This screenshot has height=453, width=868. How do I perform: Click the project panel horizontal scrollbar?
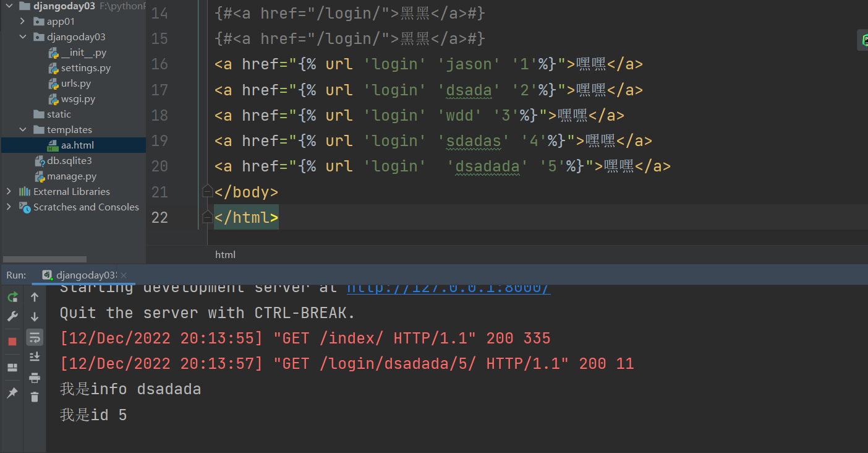coord(45,259)
